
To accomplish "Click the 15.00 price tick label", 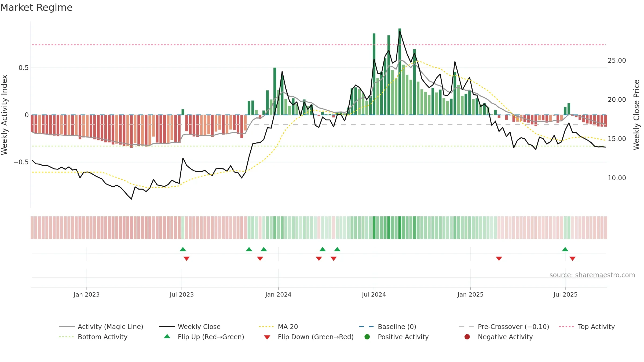I will 617,139.
